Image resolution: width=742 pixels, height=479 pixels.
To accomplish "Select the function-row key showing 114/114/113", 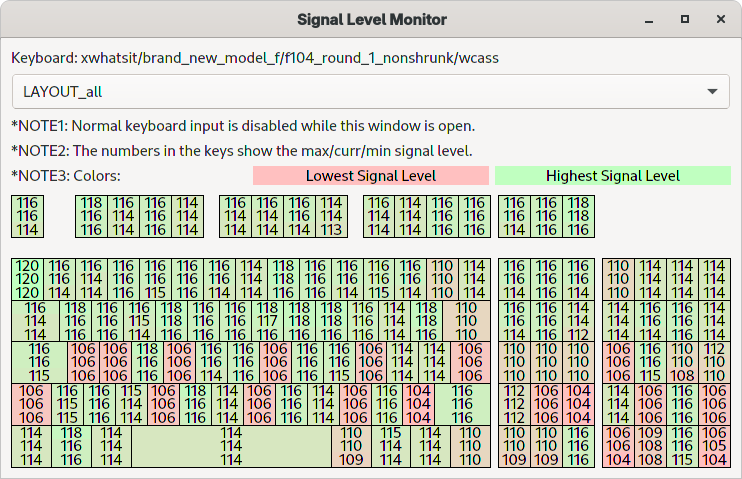I will pos(331,216).
